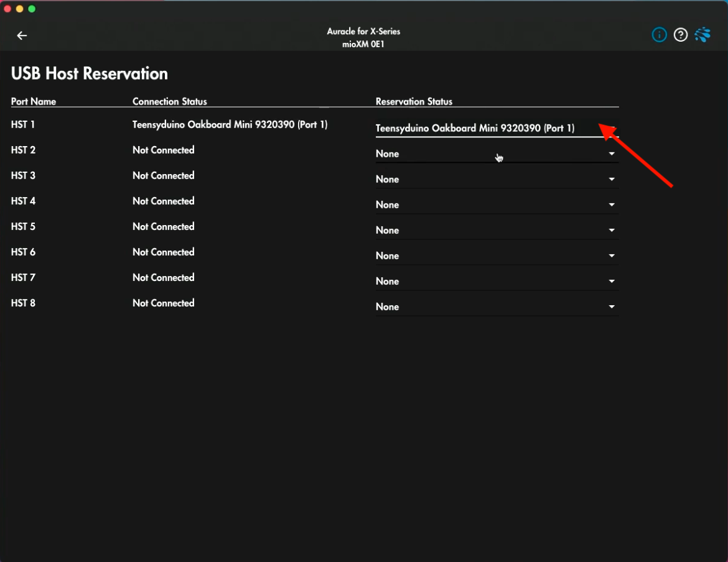Go back using the back arrow
Viewport: 728px width, 562px height.
pyautogui.click(x=22, y=35)
